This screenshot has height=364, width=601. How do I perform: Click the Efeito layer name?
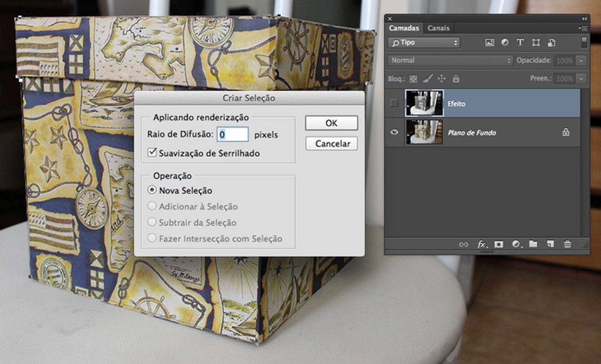[x=456, y=104]
